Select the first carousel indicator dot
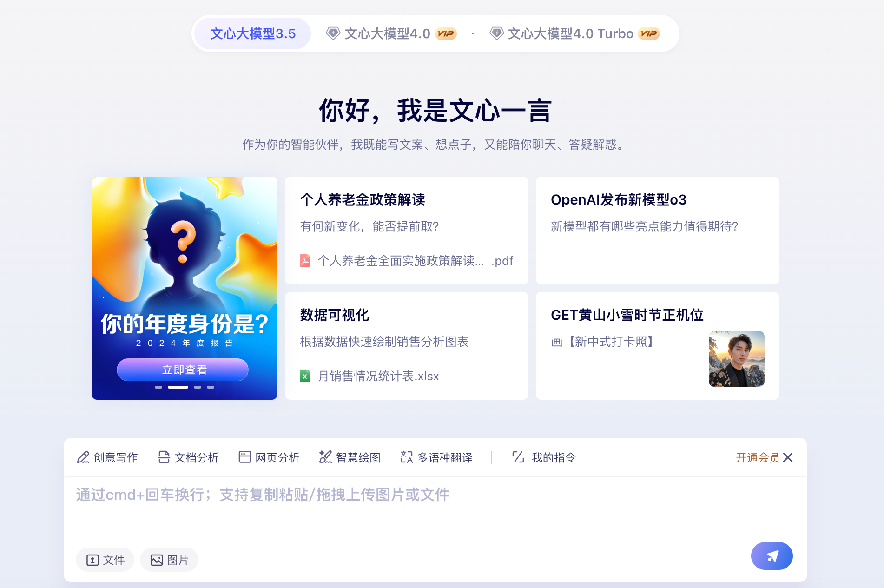This screenshot has width=884, height=588. [158, 387]
